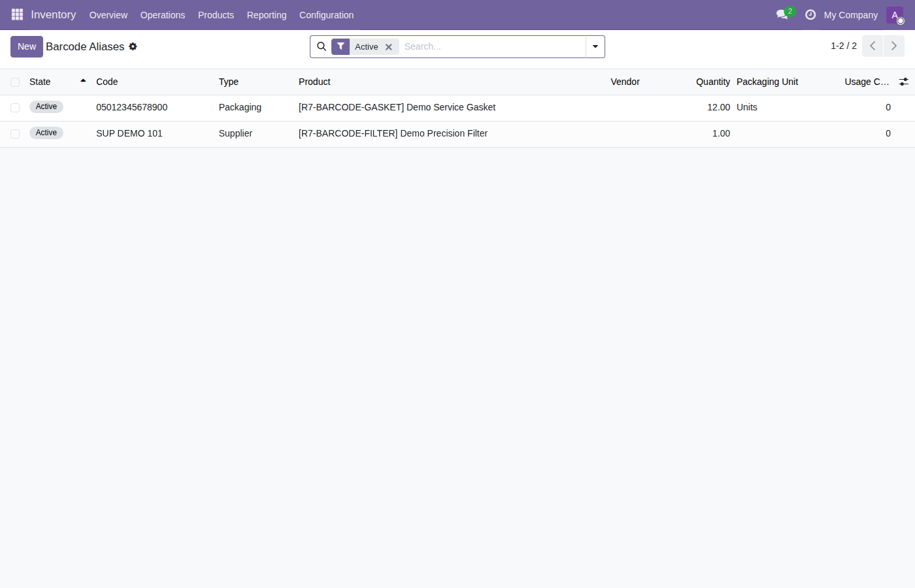915x588 pixels.
Task: Expand the search options dropdown arrow
Action: point(595,46)
